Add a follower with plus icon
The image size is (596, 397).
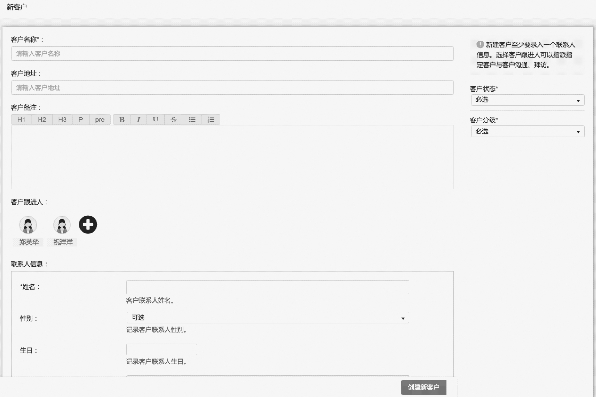[x=88, y=224]
